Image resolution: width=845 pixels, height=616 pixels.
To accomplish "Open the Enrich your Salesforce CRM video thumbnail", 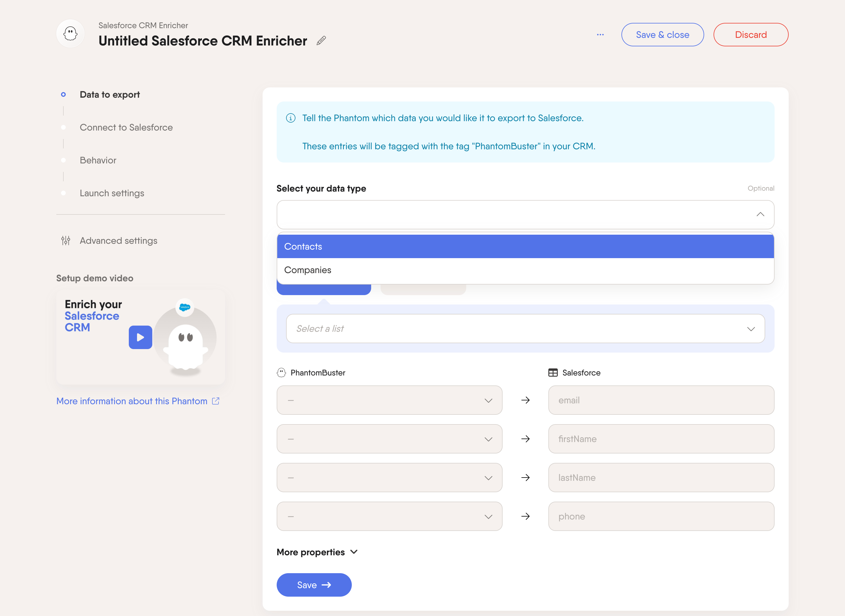I will pos(141,337).
